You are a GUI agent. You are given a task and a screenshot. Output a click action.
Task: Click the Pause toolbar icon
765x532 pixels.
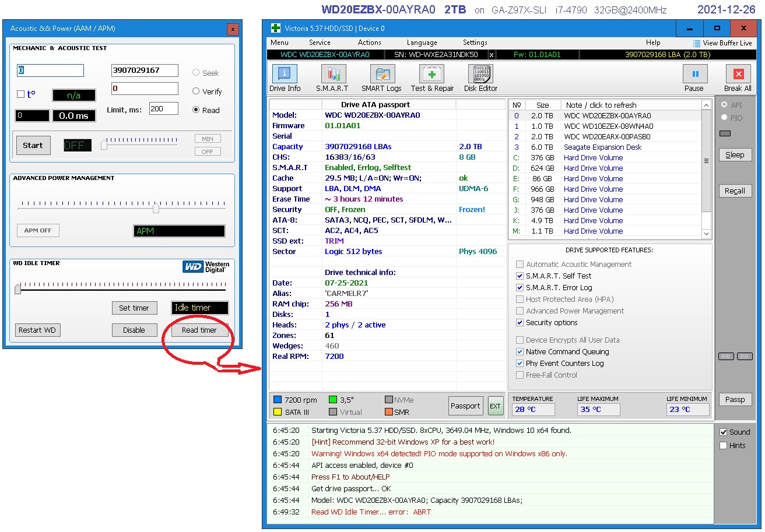696,74
